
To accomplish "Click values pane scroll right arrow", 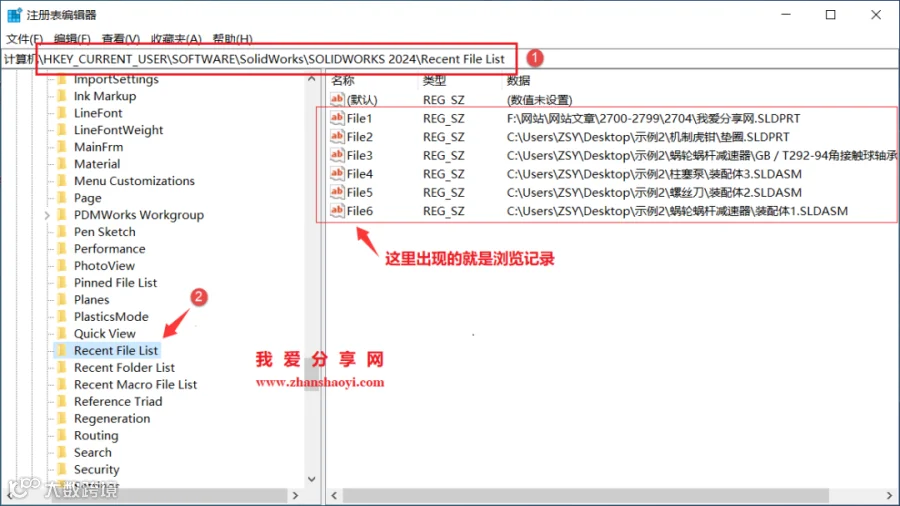I will pyautogui.click(x=889, y=495).
